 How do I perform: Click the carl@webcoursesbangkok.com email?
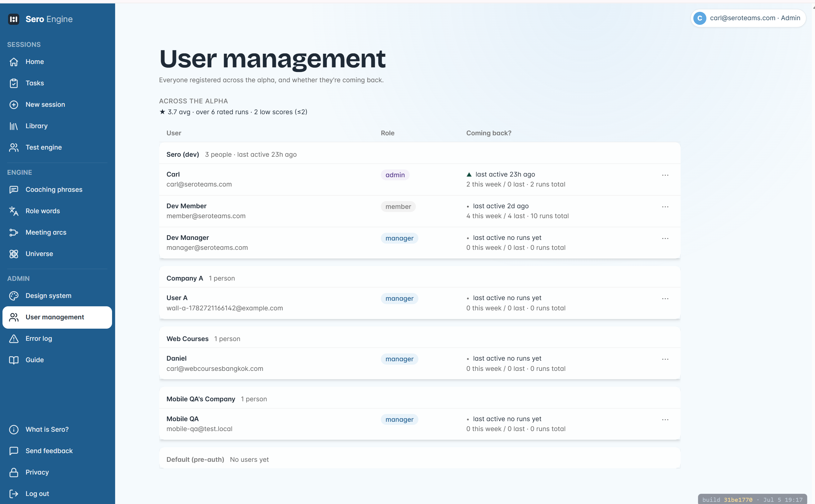click(x=215, y=369)
